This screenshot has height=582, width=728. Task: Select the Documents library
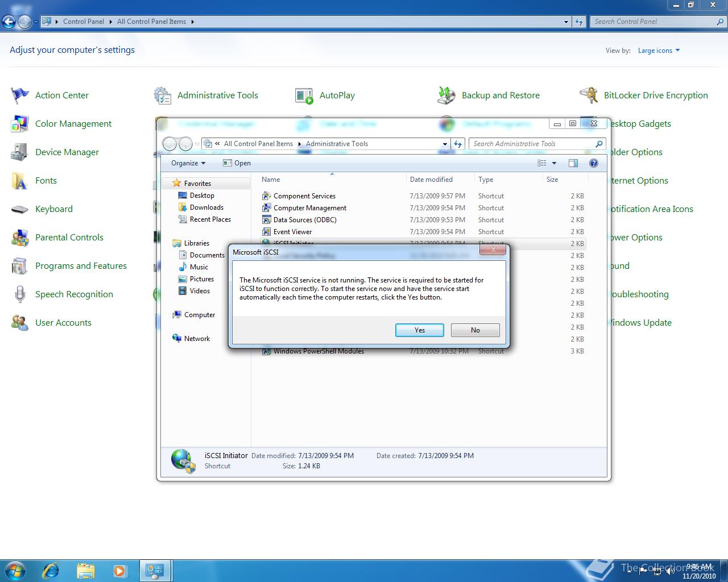pyautogui.click(x=207, y=255)
